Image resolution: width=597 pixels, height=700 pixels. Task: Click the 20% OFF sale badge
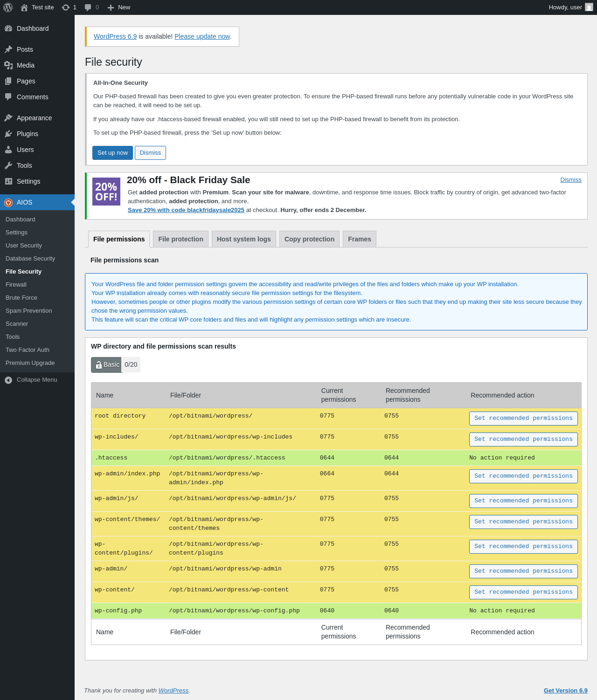pyautogui.click(x=106, y=192)
